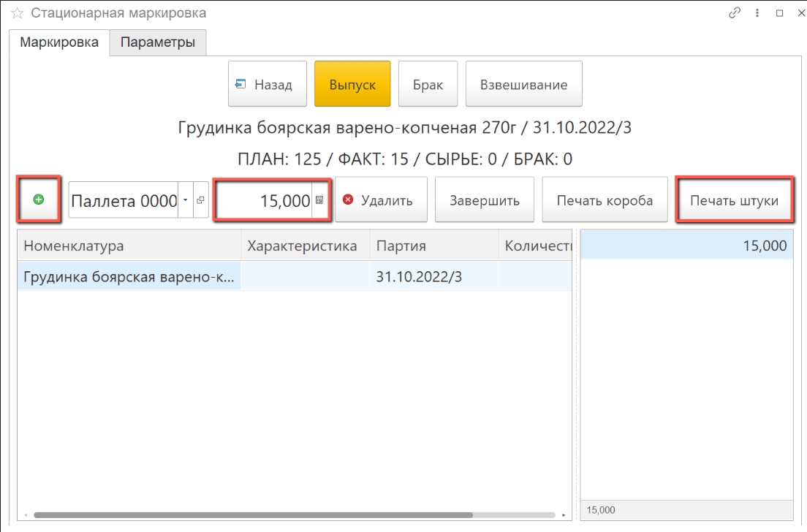Select the Грудинка боярская table row
Image resolution: width=807 pixels, height=532 pixels.
click(x=130, y=278)
